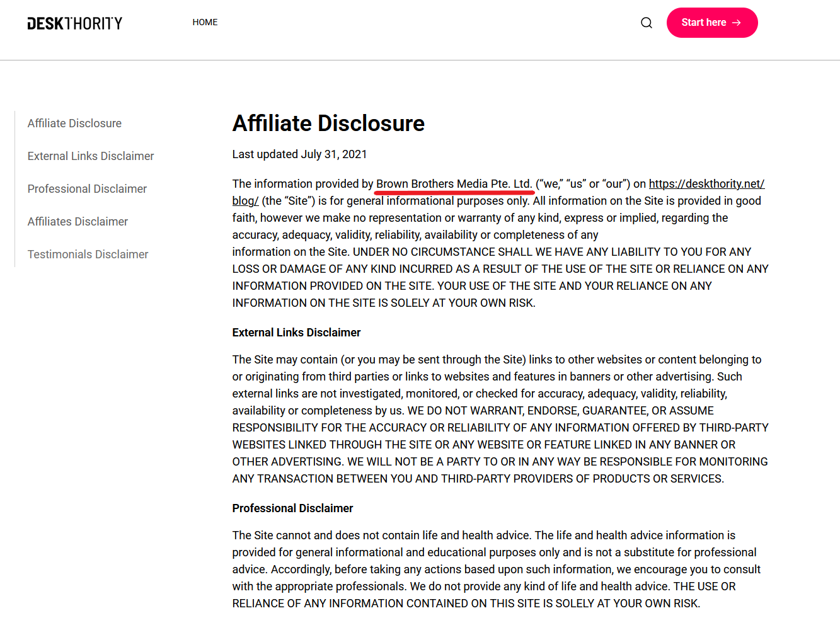840x618 pixels.
Task: Open the Professional Disclaimer sidebar entry
Action: click(87, 189)
